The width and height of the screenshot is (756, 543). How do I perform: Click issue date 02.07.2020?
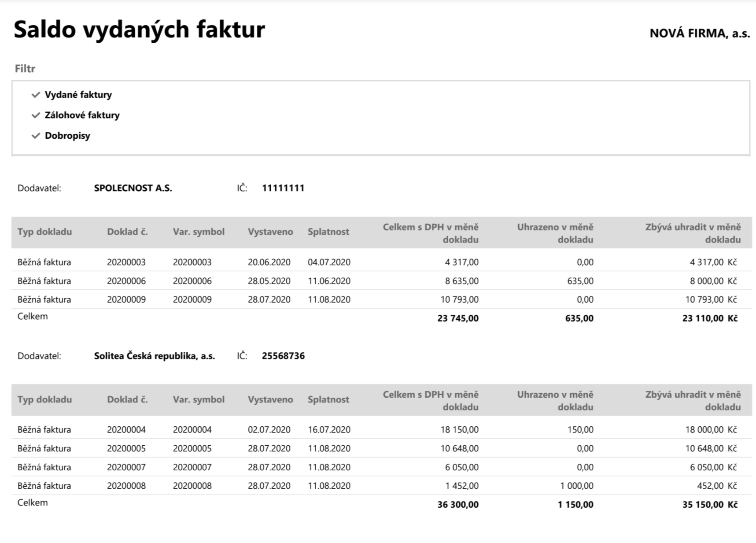pyautogui.click(x=269, y=429)
